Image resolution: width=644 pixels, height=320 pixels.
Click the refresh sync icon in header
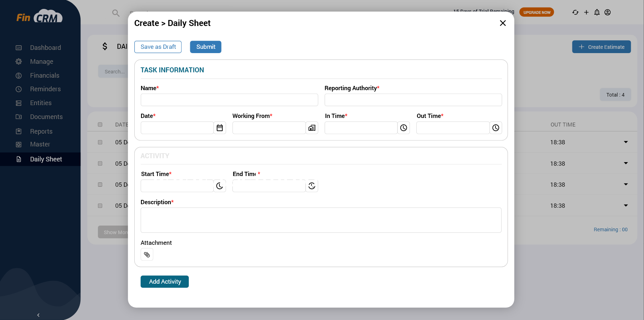575,12
